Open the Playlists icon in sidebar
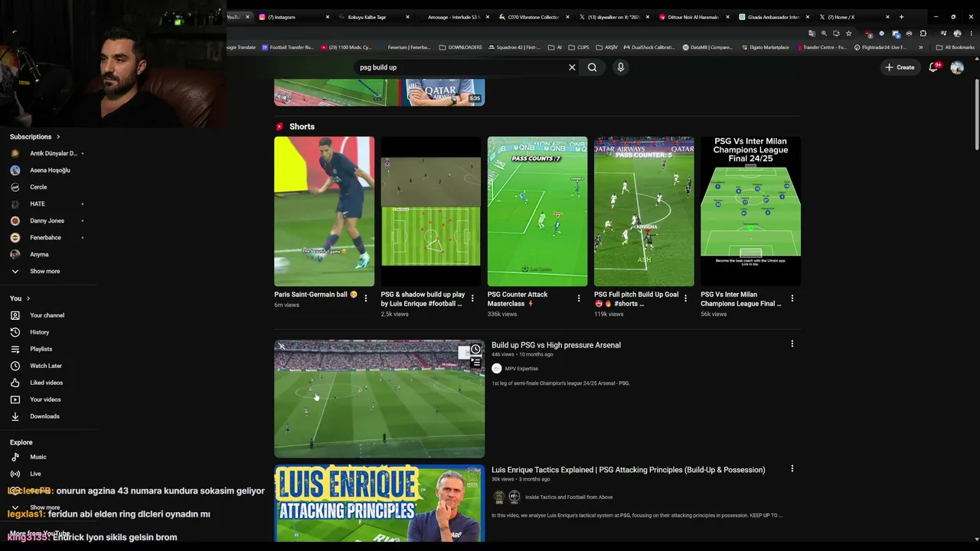Viewport: 980px width, 551px height. pos(15,349)
